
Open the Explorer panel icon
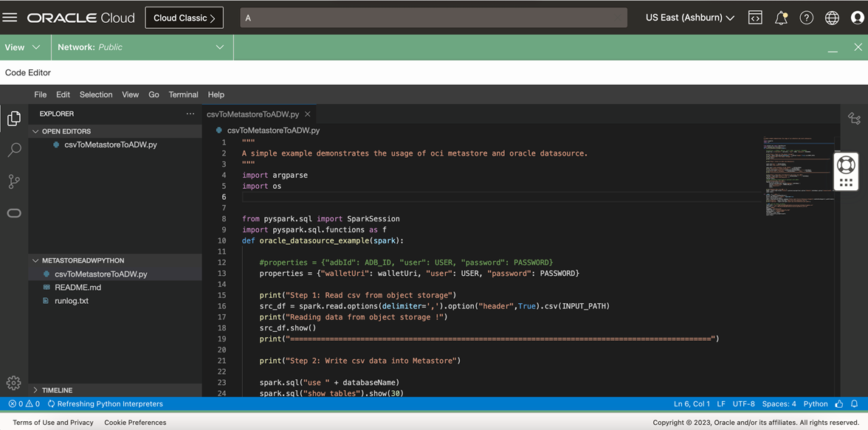[13, 118]
